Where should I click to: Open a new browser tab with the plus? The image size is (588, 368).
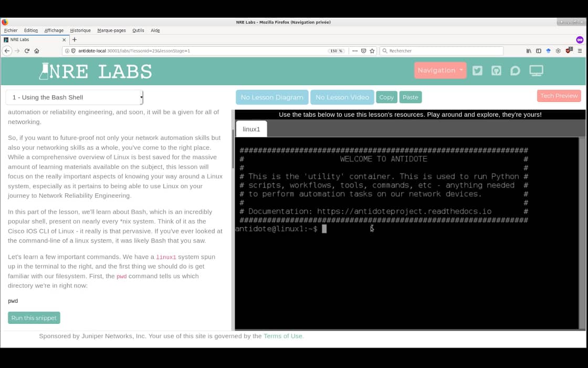coord(74,39)
